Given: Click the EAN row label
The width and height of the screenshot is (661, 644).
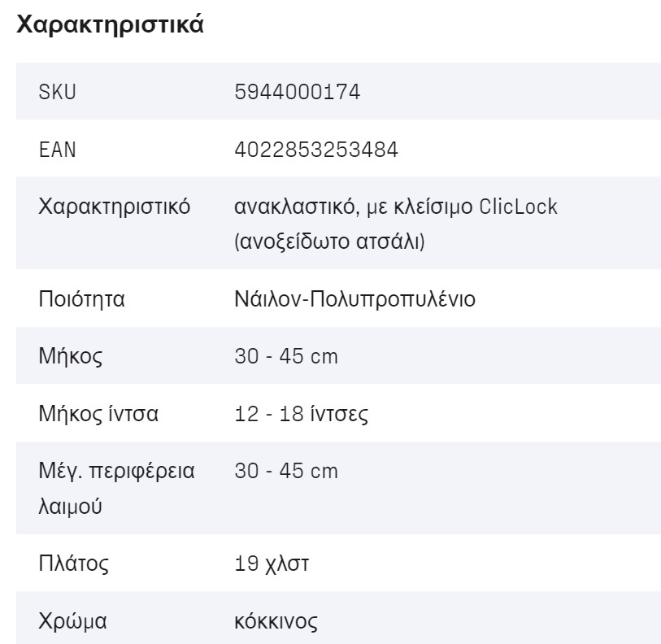Looking at the screenshot, I should (x=57, y=150).
